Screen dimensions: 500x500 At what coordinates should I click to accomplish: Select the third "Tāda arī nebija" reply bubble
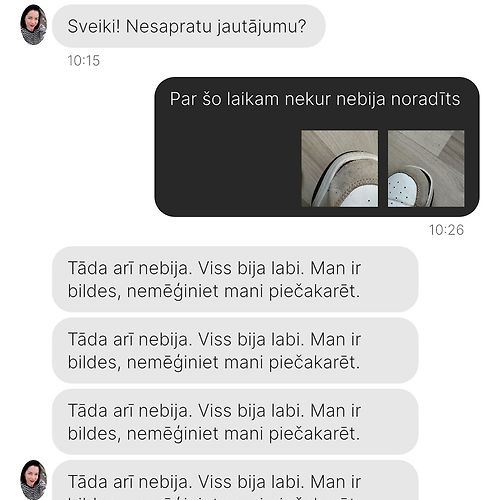click(235, 422)
